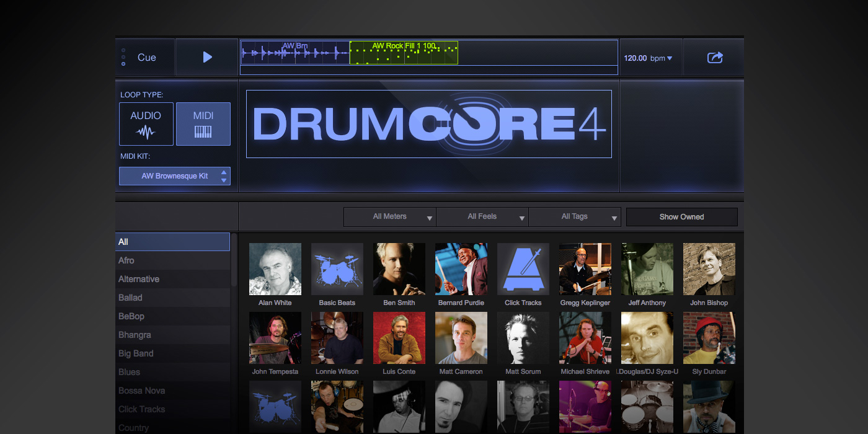The image size is (868, 434).
Task: Open the Basic Beats drum kit icon
Action: [x=337, y=269]
